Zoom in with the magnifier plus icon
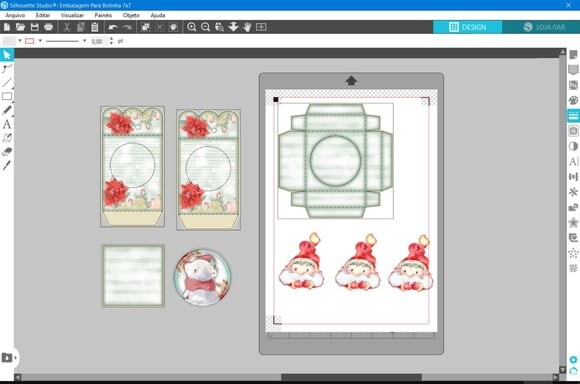This screenshot has width=580, height=384. pos(192,27)
